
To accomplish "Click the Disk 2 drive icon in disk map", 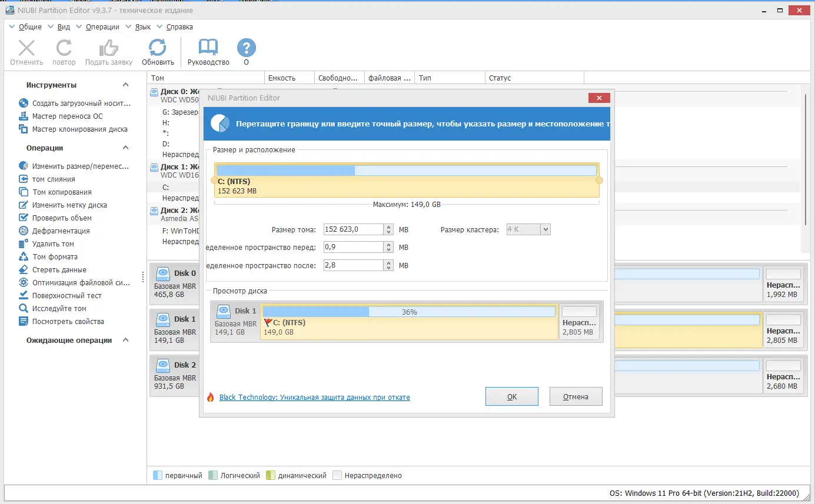I will (162, 365).
